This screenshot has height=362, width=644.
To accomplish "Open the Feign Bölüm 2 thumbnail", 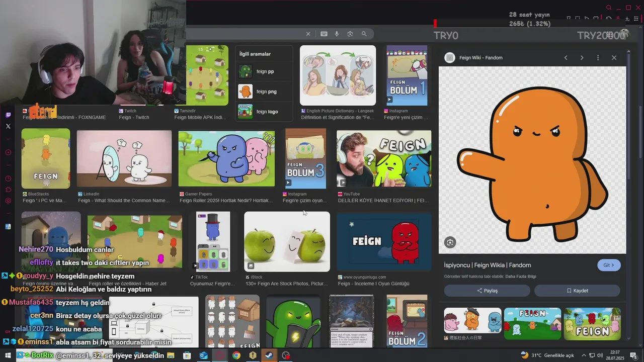I will (407, 321).
